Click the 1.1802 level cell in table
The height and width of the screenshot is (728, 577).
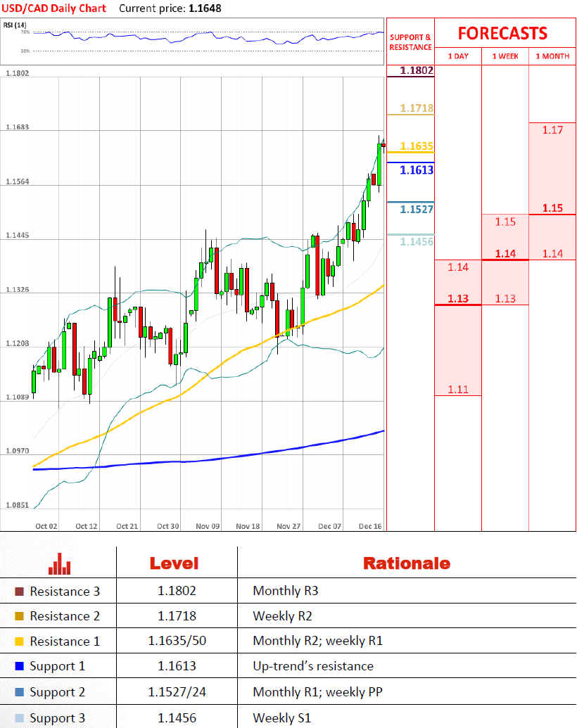(177, 591)
